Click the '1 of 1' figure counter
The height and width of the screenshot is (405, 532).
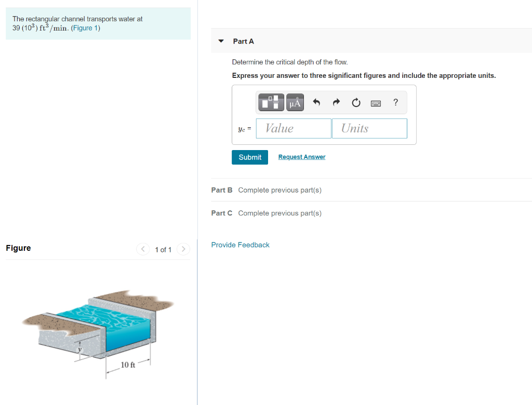163,250
